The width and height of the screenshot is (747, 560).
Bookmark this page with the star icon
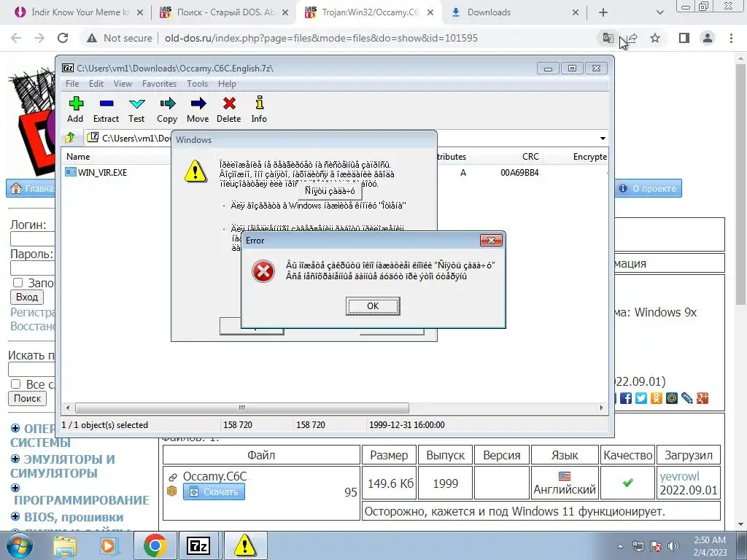click(656, 38)
